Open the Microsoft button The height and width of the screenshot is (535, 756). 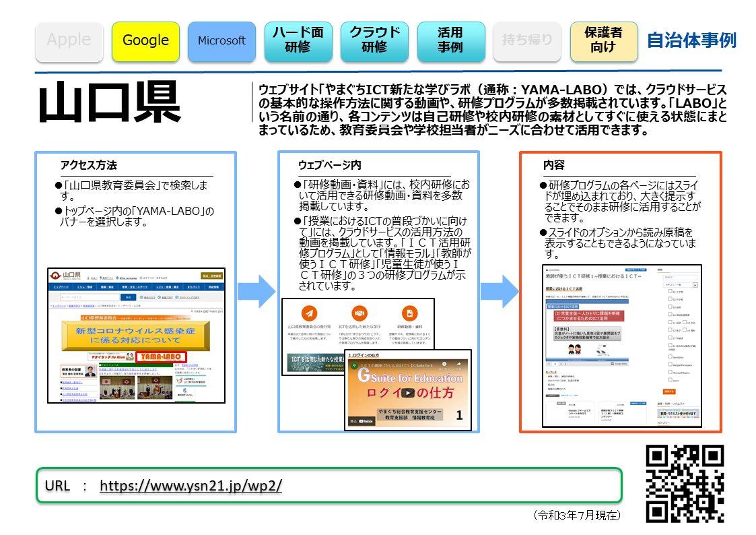click(221, 42)
